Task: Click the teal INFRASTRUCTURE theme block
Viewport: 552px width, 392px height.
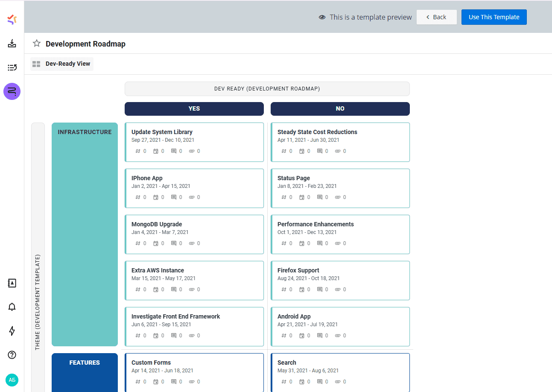Action: 85,234
